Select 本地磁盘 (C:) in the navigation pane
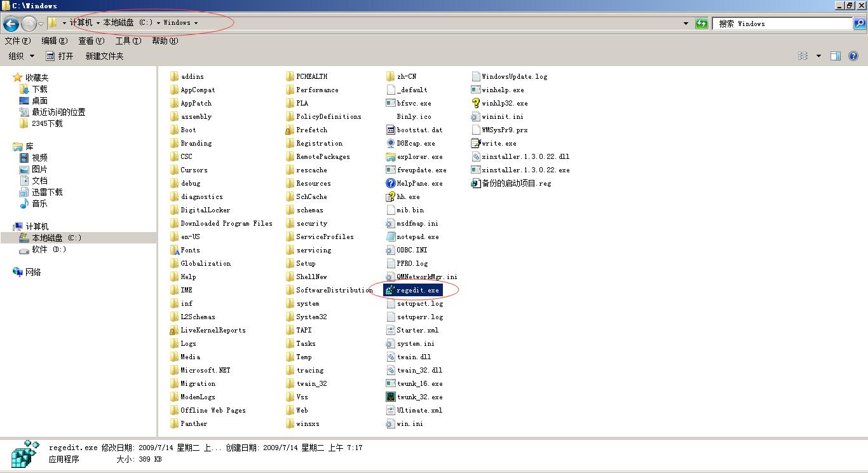868x473 pixels. pyautogui.click(x=57, y=238)
